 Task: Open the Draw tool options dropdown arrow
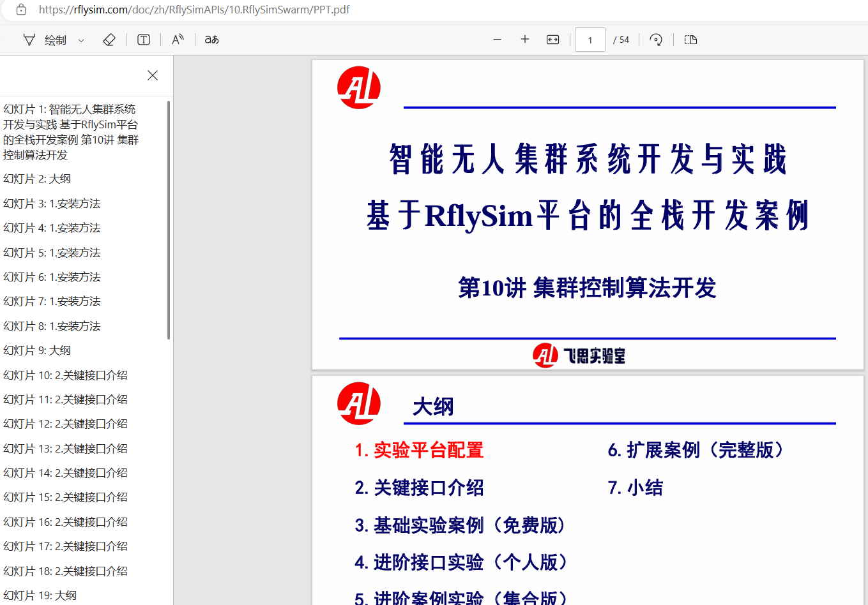[x=81, y=40]
